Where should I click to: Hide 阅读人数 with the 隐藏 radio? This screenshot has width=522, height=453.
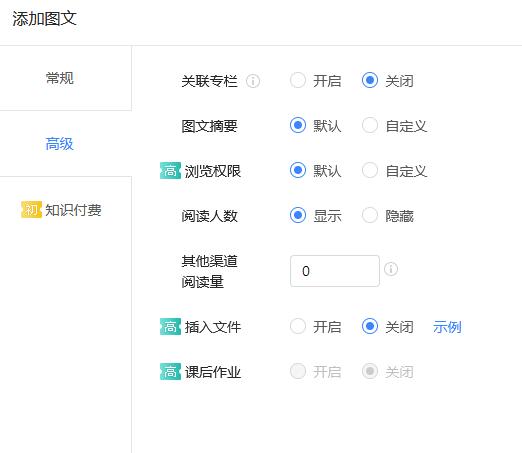[370, 215]
